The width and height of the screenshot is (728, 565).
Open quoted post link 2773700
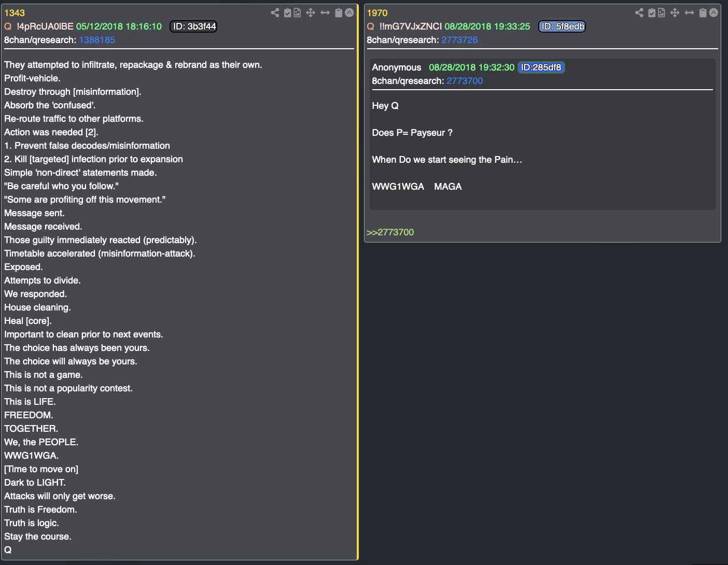465,81
